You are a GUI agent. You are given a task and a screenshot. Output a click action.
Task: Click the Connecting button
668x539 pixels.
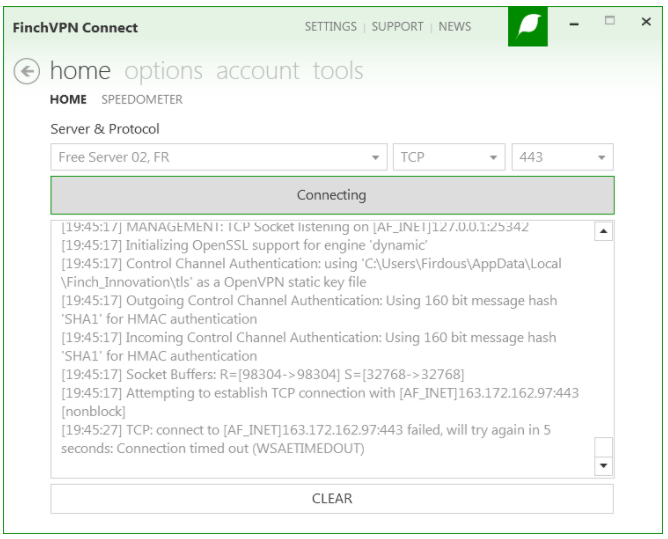pos(332,195)
